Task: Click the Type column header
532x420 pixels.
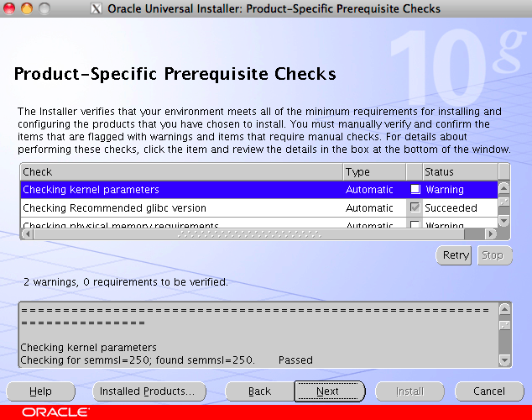Action: click(x=373, y=171)
